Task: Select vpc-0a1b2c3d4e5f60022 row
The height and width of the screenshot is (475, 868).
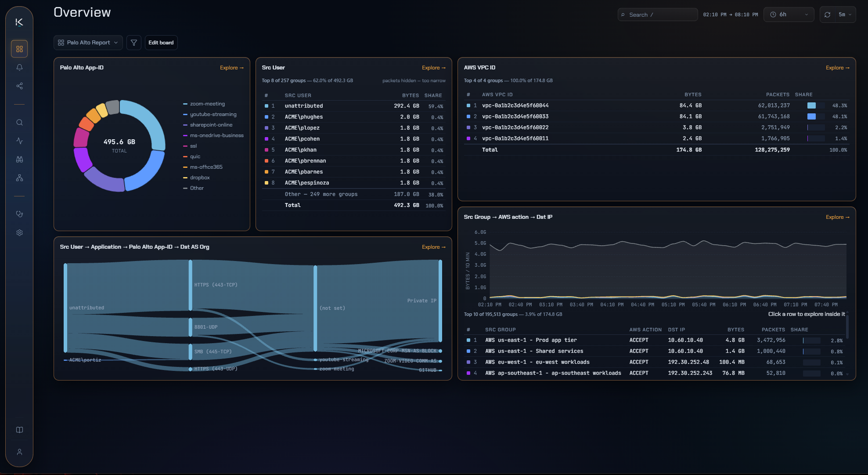Action: coord(657,127)
